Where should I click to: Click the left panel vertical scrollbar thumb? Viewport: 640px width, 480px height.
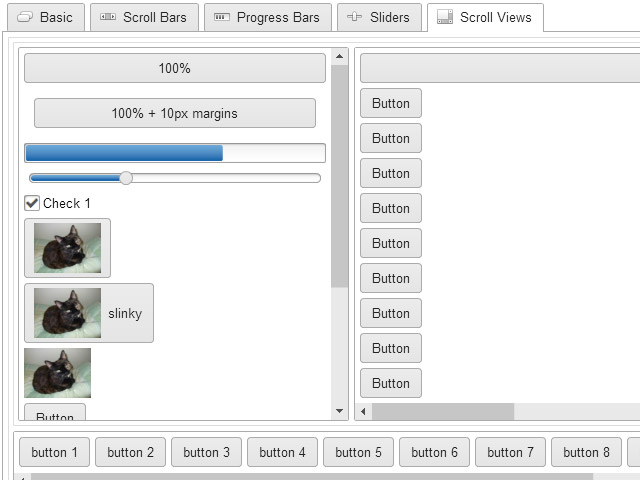tap(340, 176)
